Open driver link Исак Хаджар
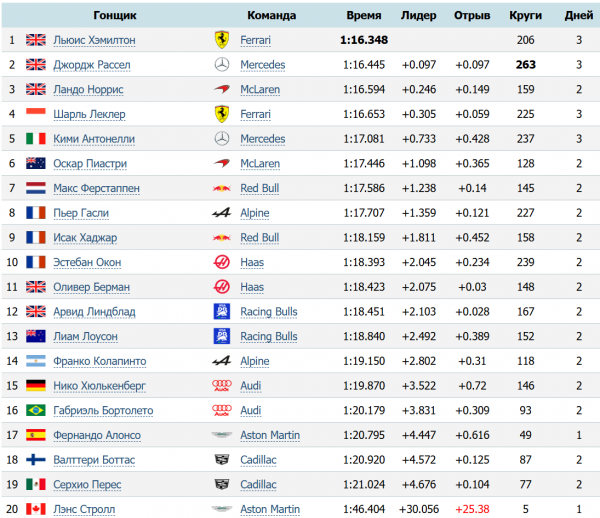The image size is (600, 518). 85,238
